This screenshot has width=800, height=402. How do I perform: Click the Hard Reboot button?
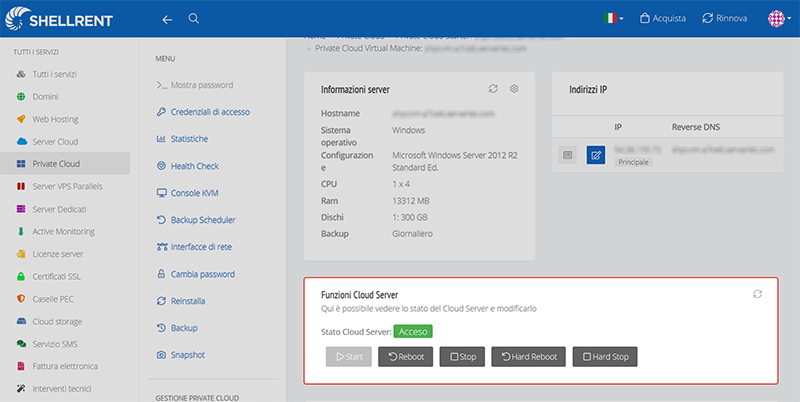[529, 357]
